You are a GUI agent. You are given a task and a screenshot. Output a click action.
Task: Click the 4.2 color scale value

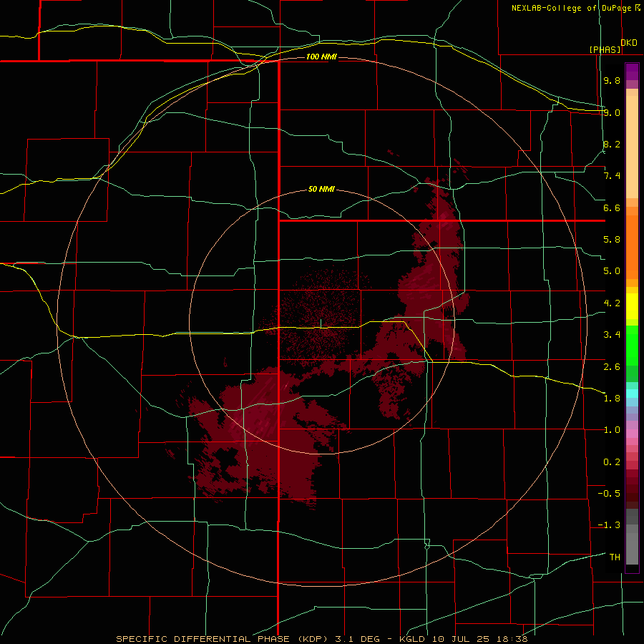click(612, 303)
